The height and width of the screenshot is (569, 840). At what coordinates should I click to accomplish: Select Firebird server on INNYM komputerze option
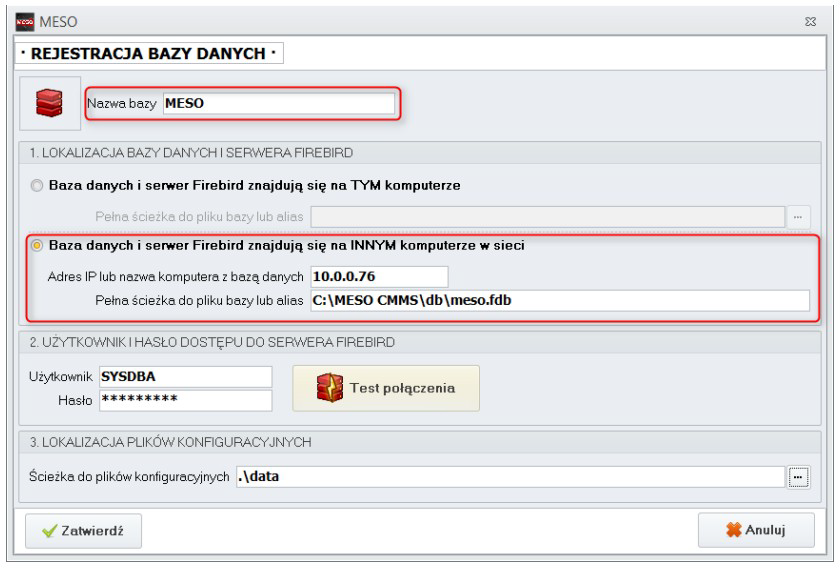click(x=38, y=246)
